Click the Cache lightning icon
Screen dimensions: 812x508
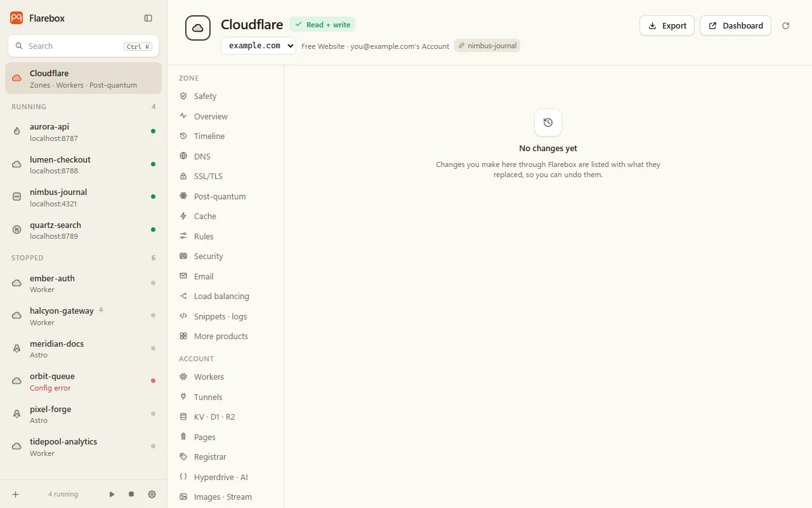(x=183, y=216)
